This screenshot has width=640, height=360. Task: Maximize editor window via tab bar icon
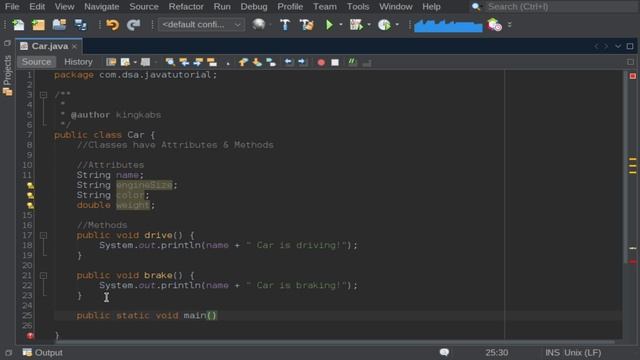pos(630,46)
